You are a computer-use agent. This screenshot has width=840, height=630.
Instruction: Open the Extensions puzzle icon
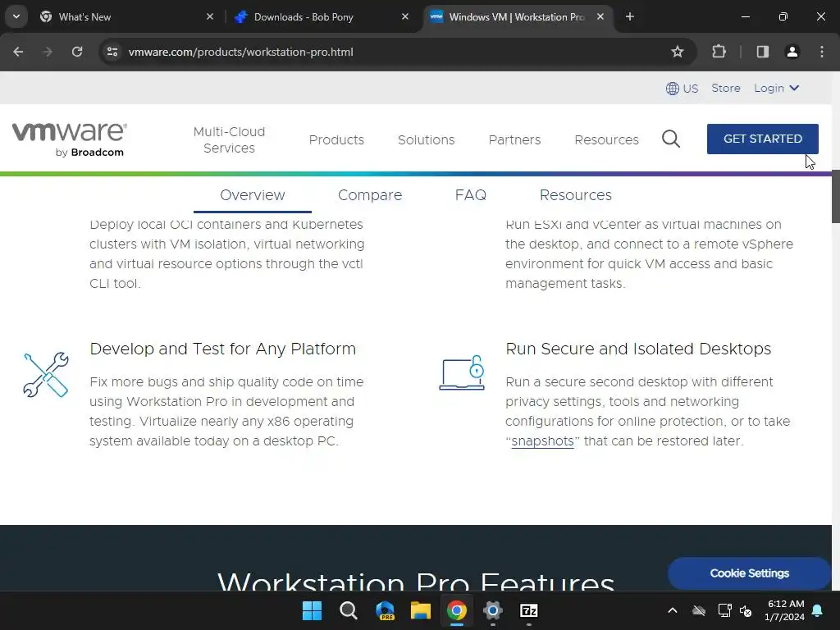point(719,52)
